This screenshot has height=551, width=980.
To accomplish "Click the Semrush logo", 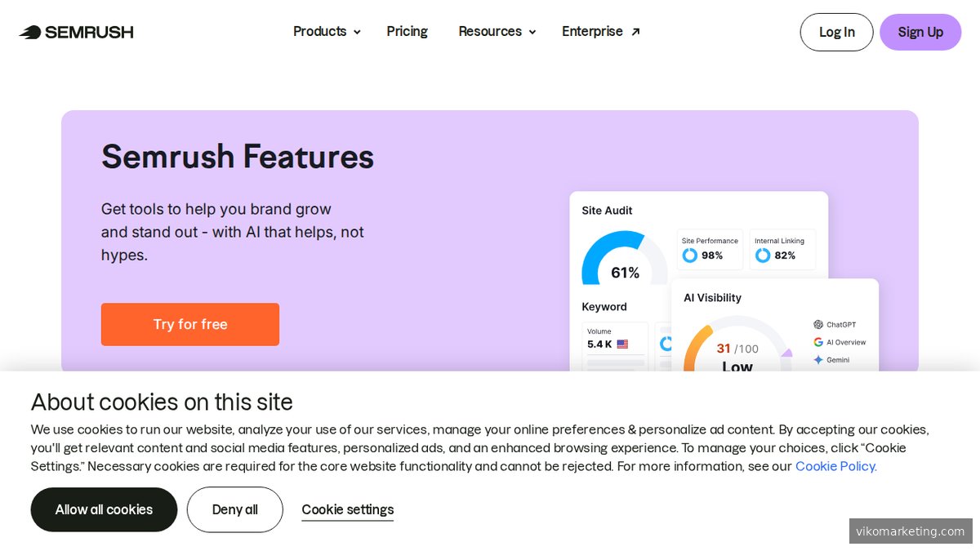I will point(75,32).
